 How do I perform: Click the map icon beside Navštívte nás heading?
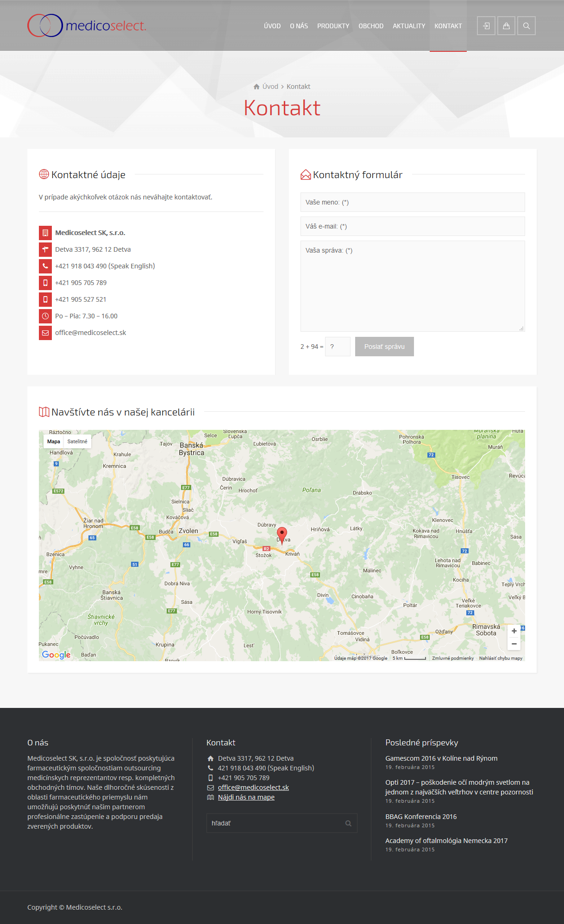point(44,412)
